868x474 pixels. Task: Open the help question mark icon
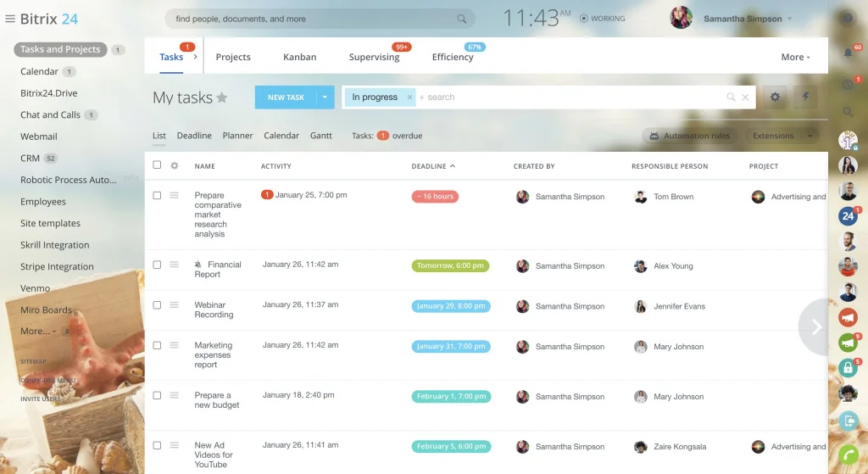(x=847, y=19)
